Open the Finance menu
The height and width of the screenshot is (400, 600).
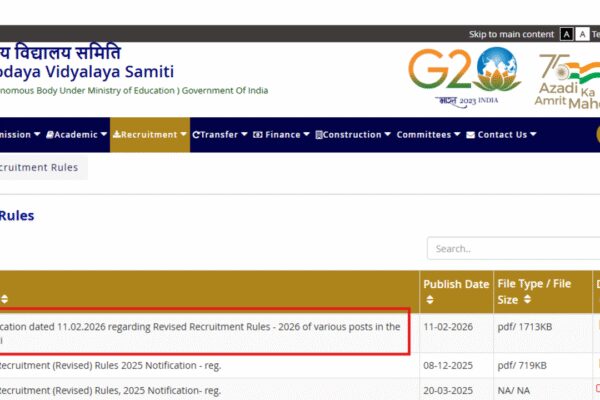pyautogui.click(x=281, y=135)
